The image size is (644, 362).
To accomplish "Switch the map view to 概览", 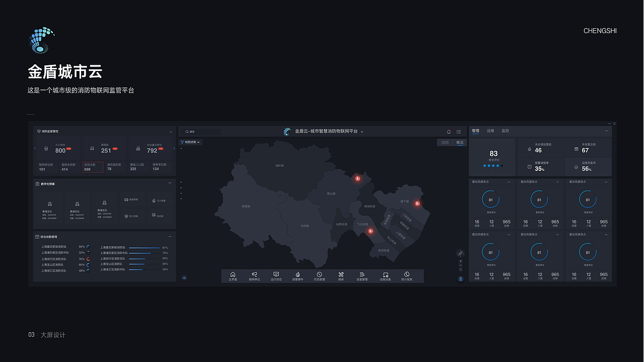I will pyautogui.click(x=460, y=142).
